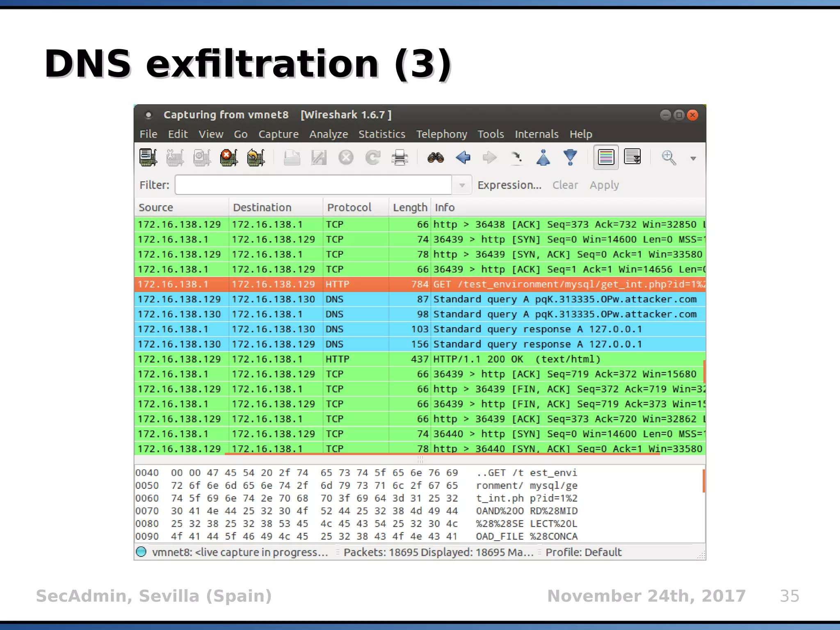Click the go to packet icon

coord(516,157)
